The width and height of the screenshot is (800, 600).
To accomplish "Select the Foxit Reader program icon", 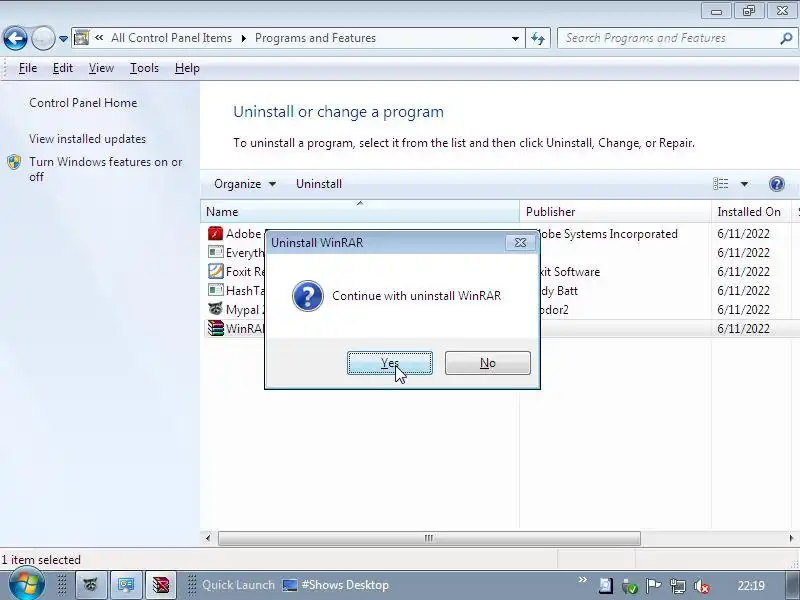I will (215, 271).
